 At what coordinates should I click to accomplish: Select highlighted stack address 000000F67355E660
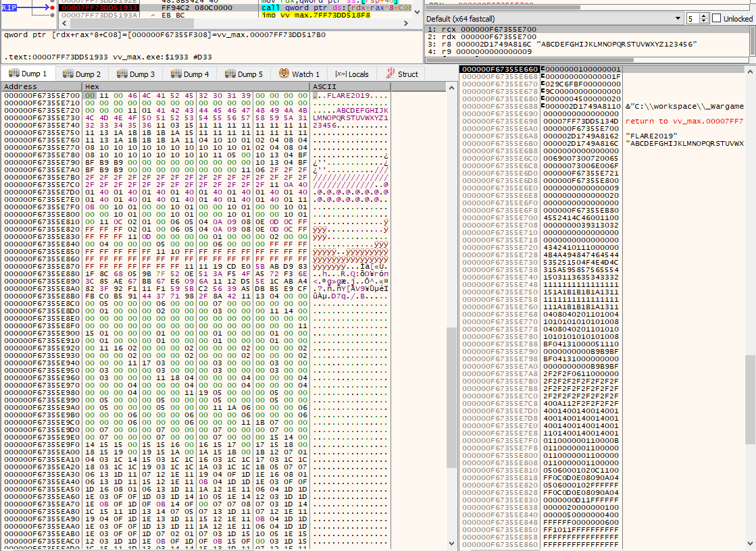(499, 69)
